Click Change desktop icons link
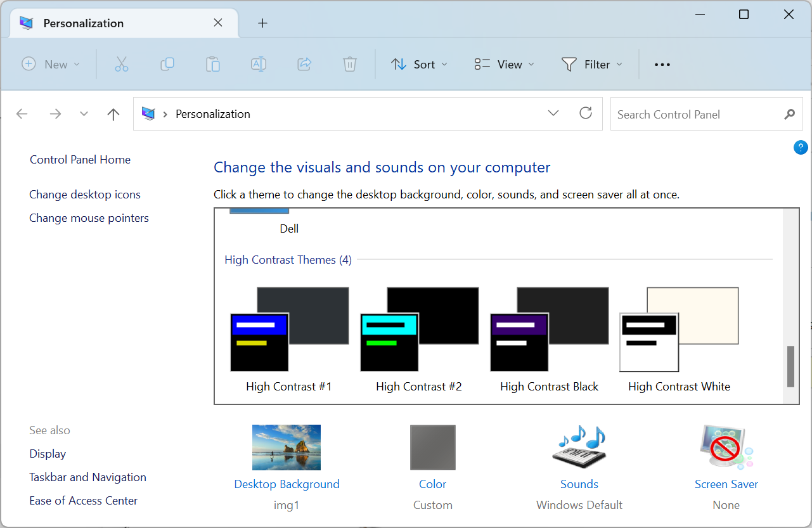 tap(85, 195)
